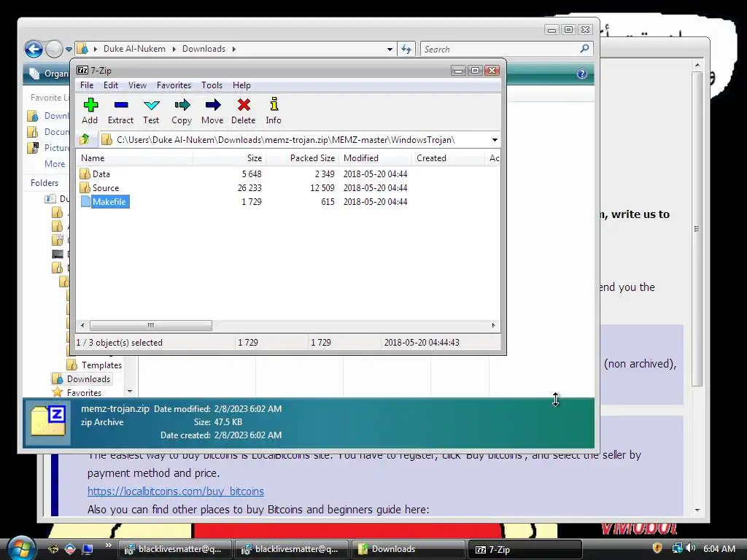Viewport: 747px width, 560px height.
Task: Click the Show Desktop quick launch icon
Action: click(x=88, y=549)
